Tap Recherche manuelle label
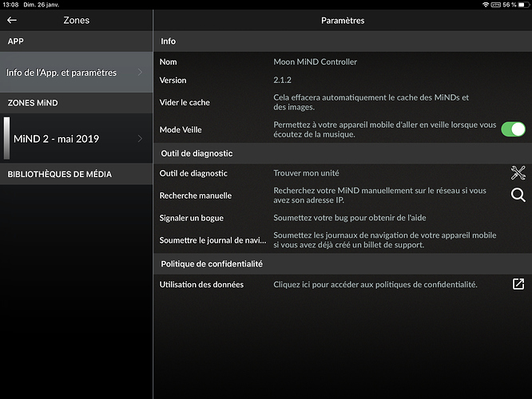 196,196
